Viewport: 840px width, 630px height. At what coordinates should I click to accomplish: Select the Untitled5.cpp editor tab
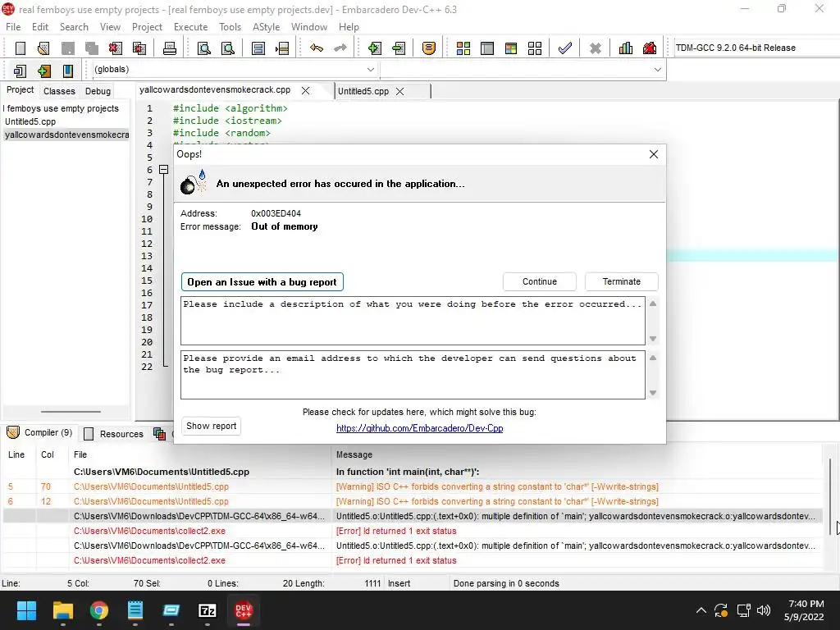pos(363,91)
